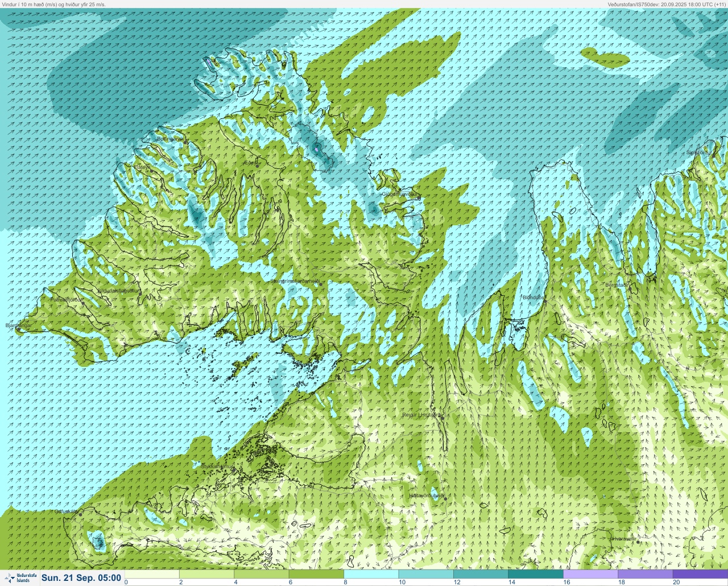Click the 4–6 m/s green legend swatch
This screenshot has width=728, height=586.
[262, 574]
